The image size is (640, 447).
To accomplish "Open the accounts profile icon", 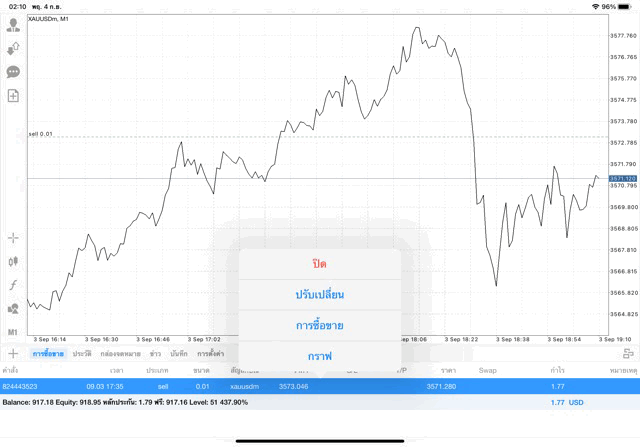I will 13,25.
